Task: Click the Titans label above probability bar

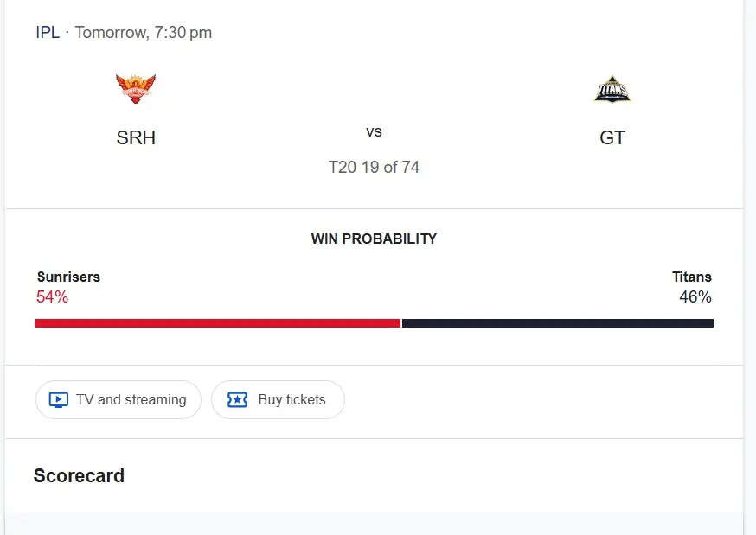Action: click(692, 277)
